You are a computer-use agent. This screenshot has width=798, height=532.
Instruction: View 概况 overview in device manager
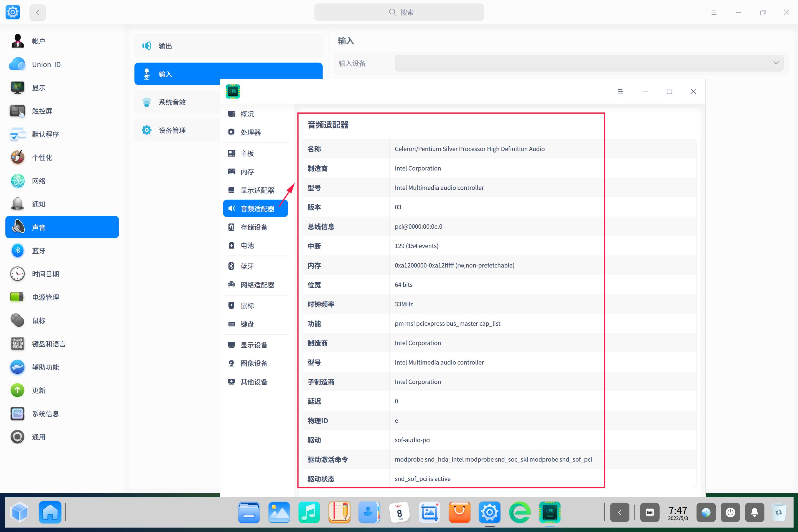coord(247,114)
